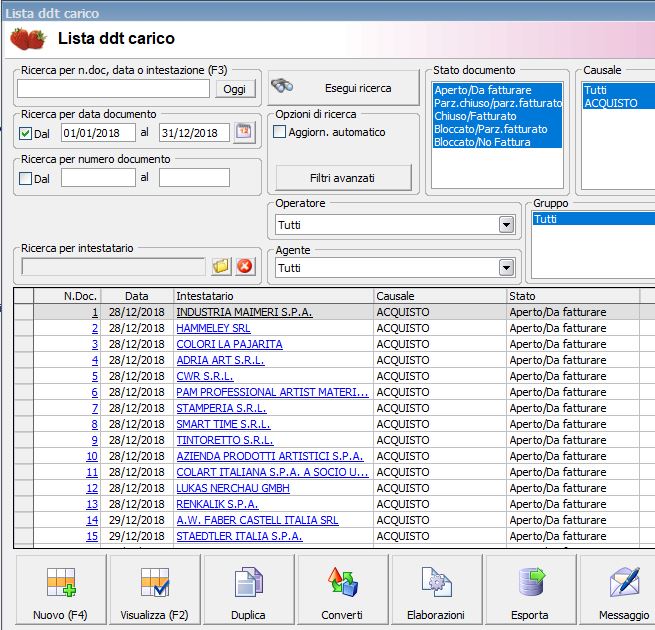Screen dimensions: 655x630
Task: Open AZIENDA PRODOTTI ARTISTICI S.P.A. link
Action: 270,456
